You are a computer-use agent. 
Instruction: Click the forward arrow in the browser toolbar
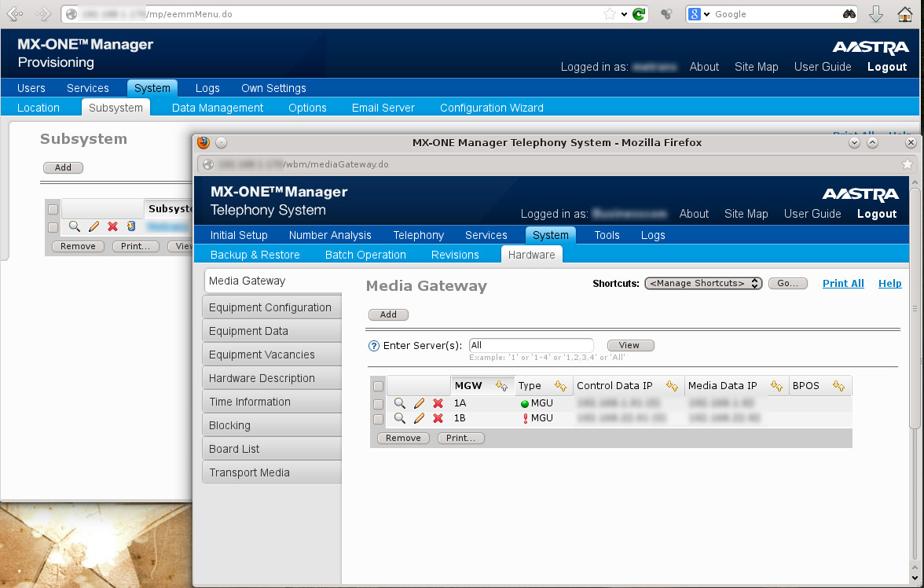43,13
